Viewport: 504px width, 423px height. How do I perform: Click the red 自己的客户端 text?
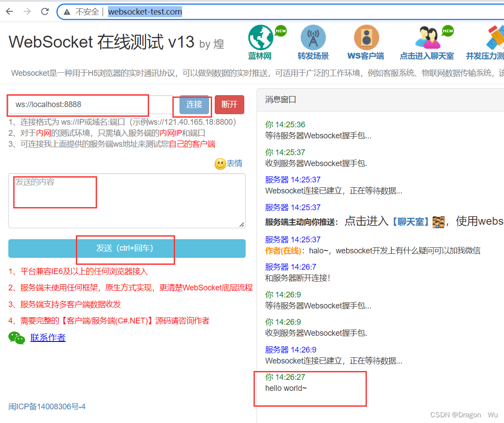(x=192, y=144)
